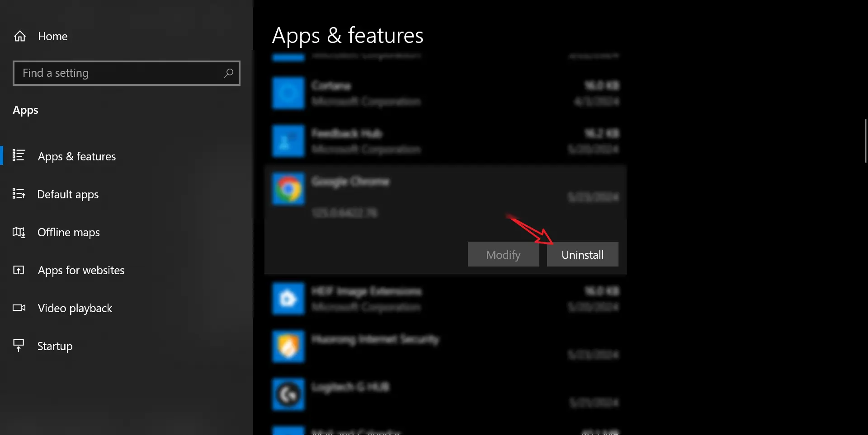Image resolution: width=868 pixels, height=435 pixels.
Task: Open Default apps settings
Action: click(x=68, y=194)
